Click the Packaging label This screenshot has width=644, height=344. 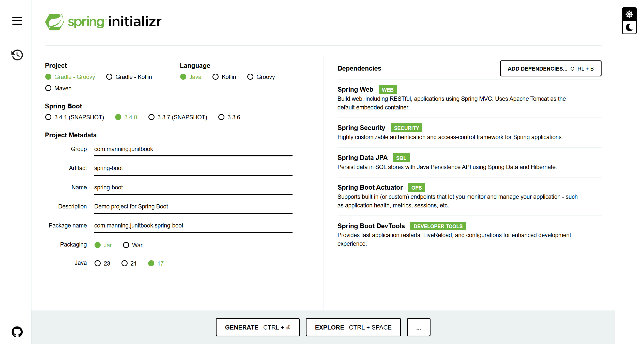73,245
